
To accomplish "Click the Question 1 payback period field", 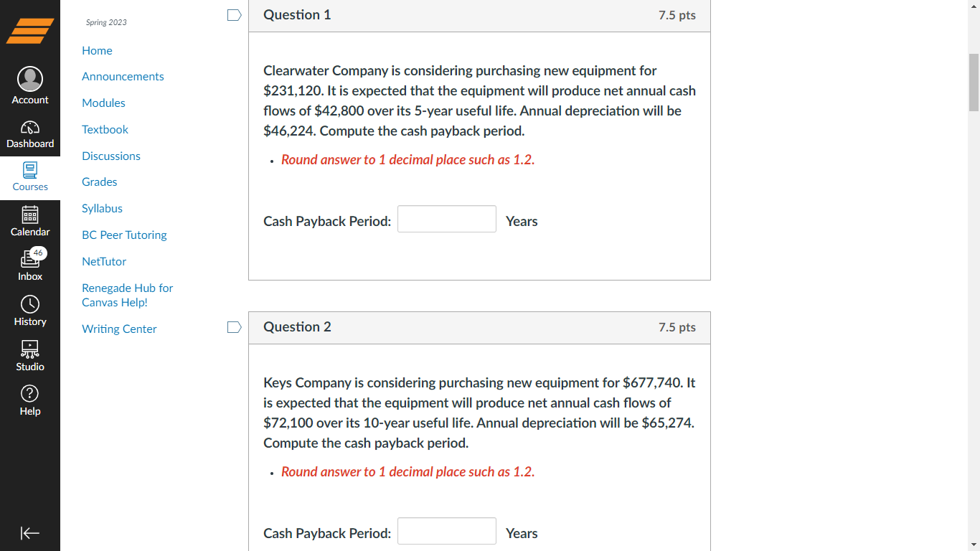I will (446, 219).
